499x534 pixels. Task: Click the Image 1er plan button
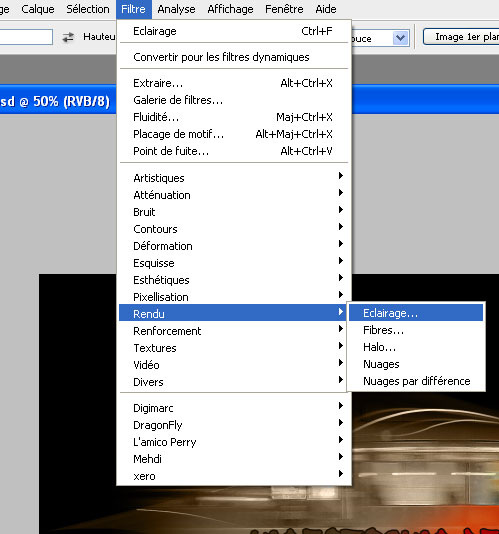461,37
